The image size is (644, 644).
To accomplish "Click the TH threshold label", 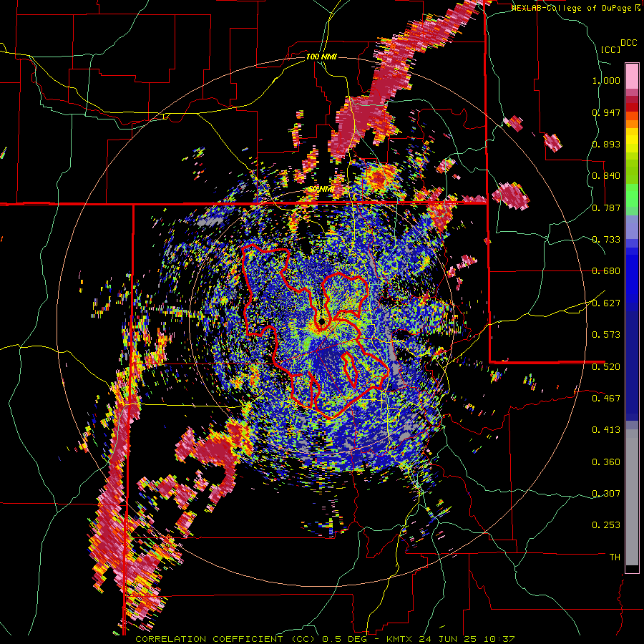I will pyautogui.click(x=615, y=557).
